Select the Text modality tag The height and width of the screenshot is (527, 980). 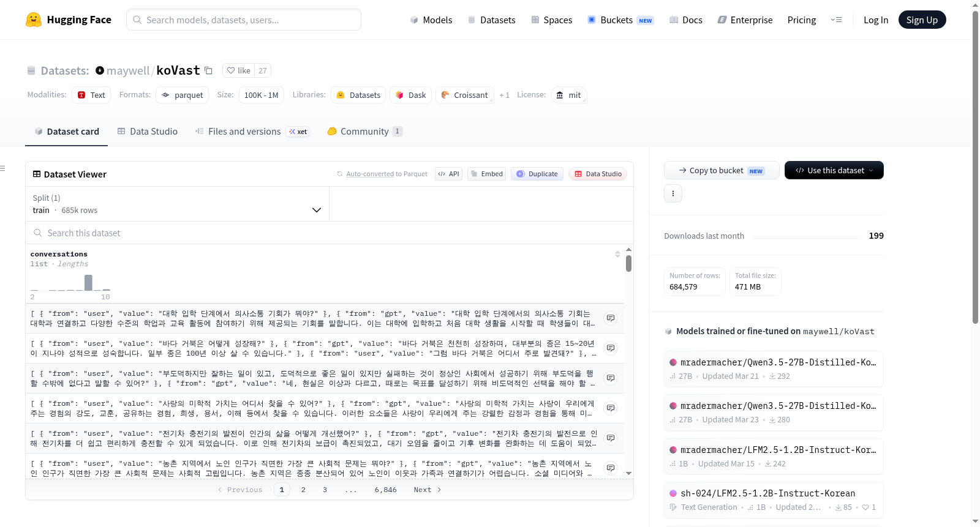tap(91, 95)
